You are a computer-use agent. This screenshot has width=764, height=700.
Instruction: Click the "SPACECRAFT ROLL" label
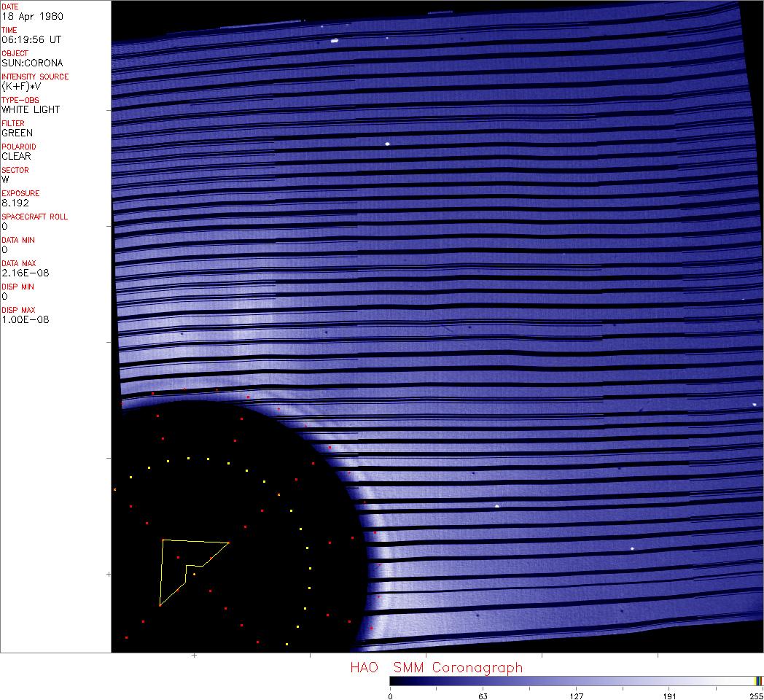(34, 217)
